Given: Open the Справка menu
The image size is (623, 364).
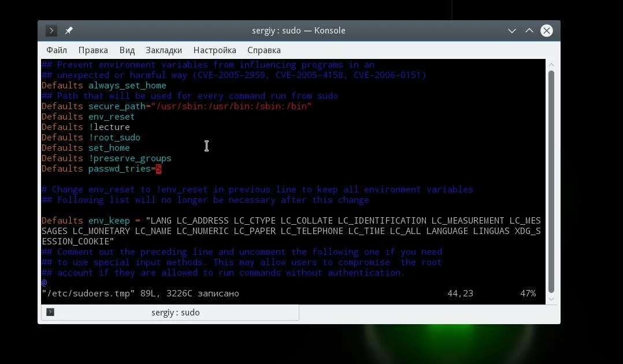Looking at the screenshot, I should click(x=264, y=50).
